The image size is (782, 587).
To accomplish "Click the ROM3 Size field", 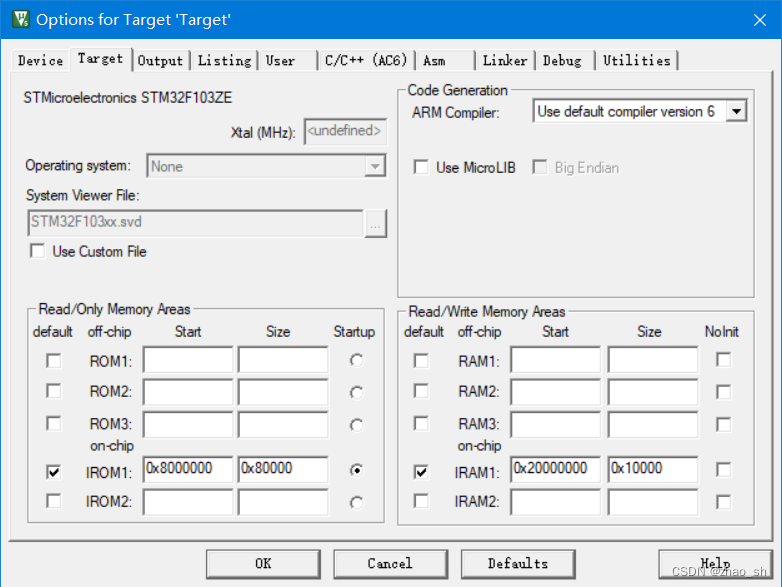I will tap(283, 424).
